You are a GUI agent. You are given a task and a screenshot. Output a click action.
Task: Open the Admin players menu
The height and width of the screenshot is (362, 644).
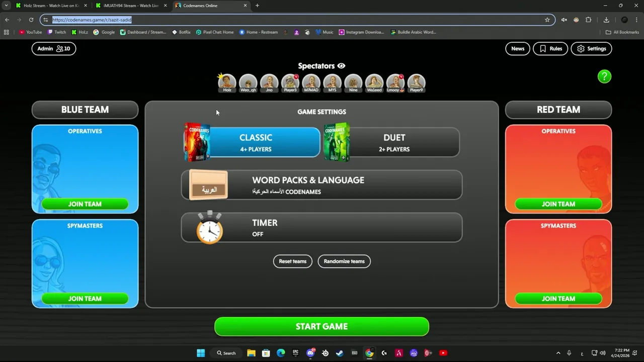tap(54, 49)
